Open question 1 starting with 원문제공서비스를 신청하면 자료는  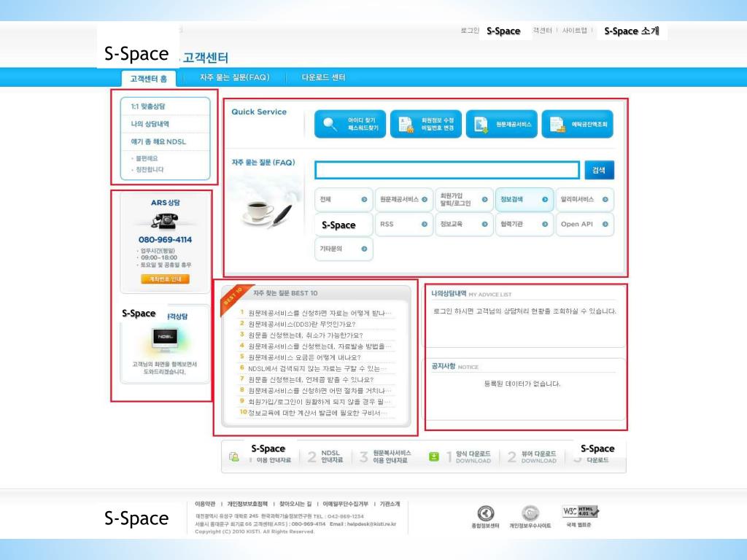[x=320, y=314]
